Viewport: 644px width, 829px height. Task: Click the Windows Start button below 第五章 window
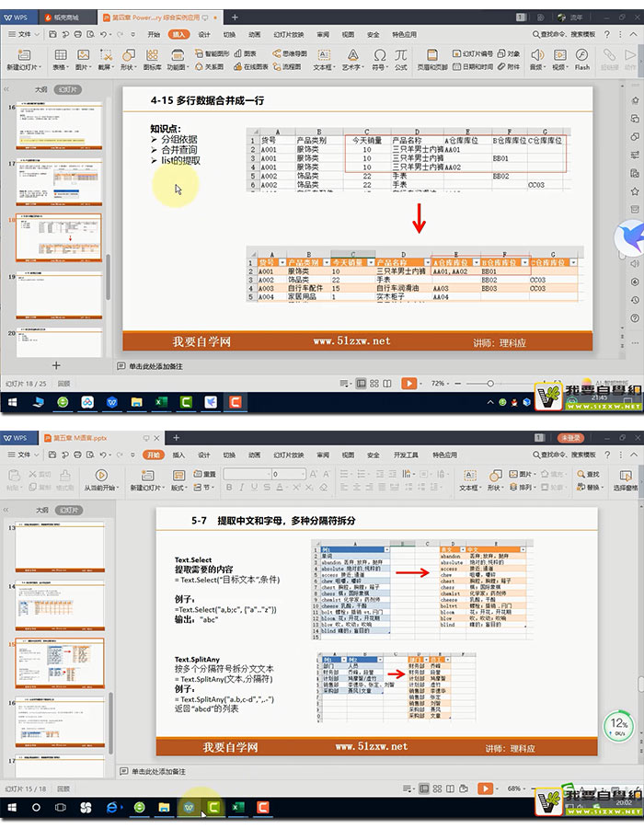[x=12, y=807]
